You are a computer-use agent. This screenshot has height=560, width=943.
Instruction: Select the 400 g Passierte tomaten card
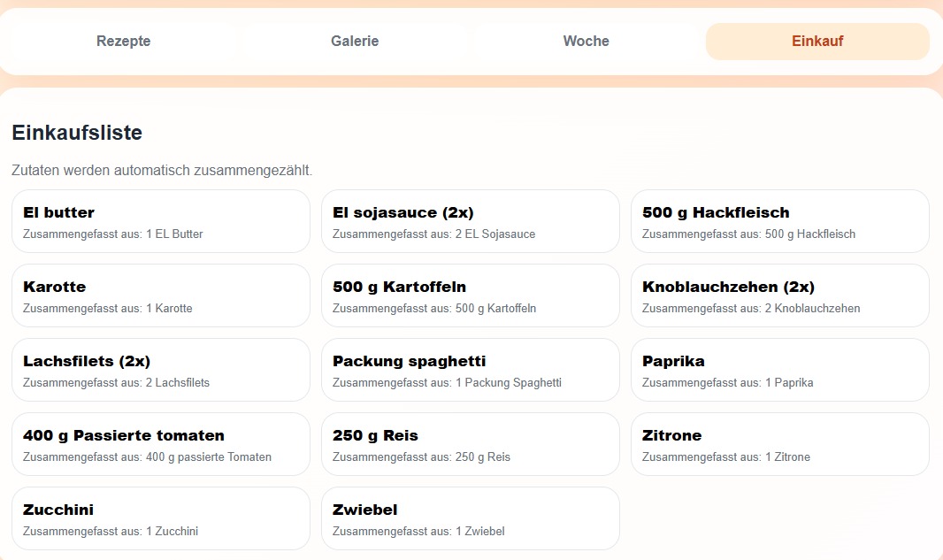point(160,445)
